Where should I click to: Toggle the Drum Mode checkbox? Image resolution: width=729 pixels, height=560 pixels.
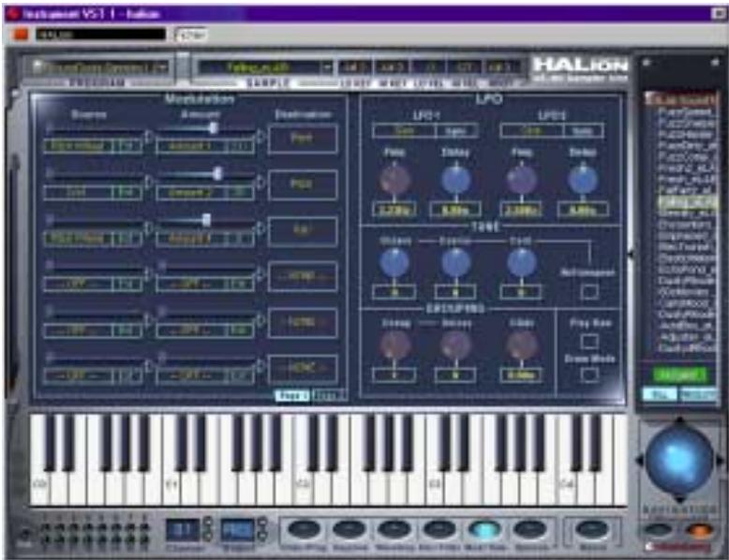click(x=589, y=375)
